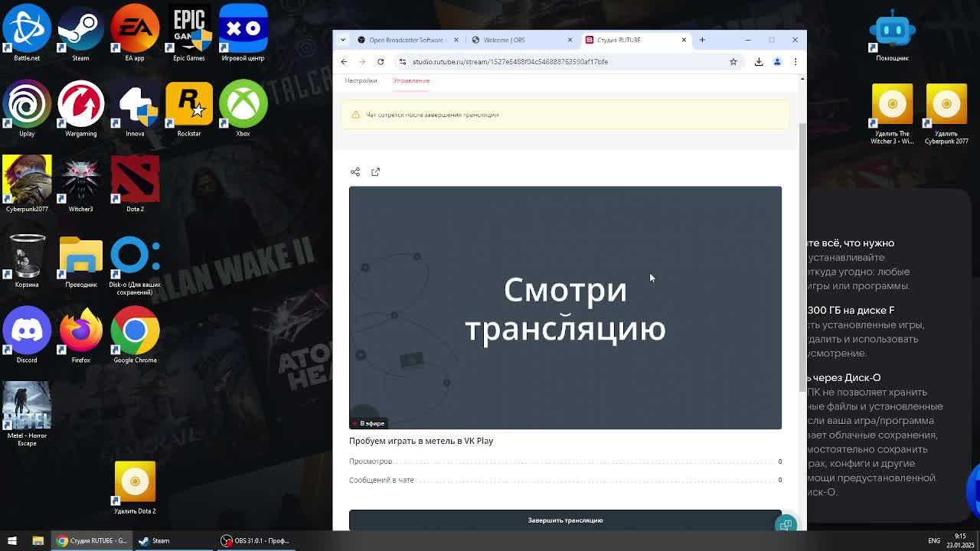Select the Управление tab

pyautogui.click(x=411, y=80)
